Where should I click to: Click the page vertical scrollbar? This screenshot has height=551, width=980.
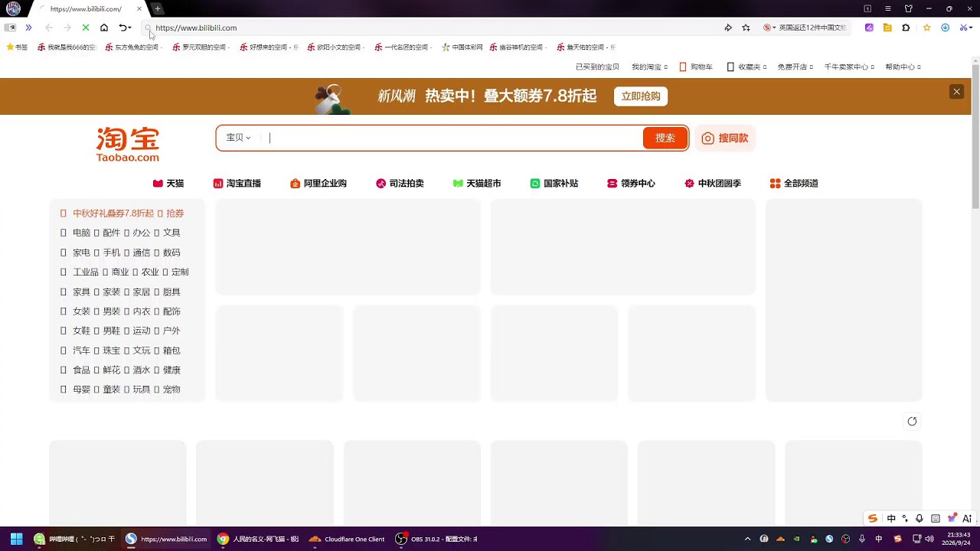(x=975, y=138)
